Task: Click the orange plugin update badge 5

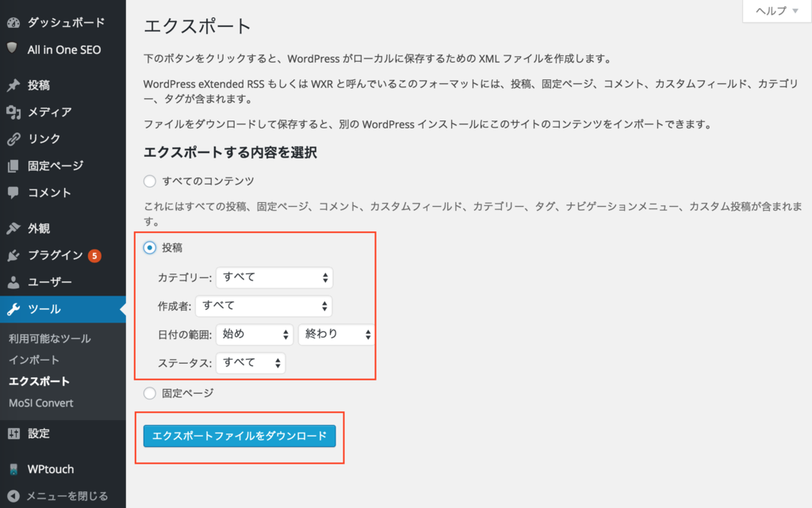Action: click(x=94, y=255)
